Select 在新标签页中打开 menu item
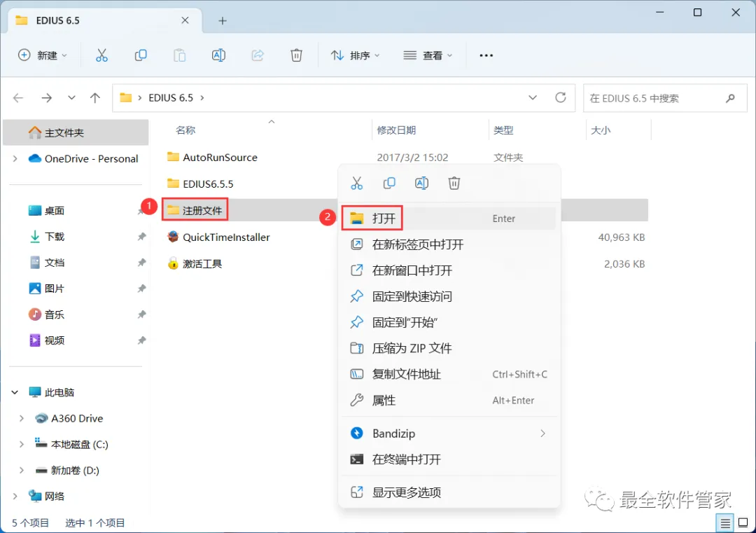 click(x=449, y=244)
